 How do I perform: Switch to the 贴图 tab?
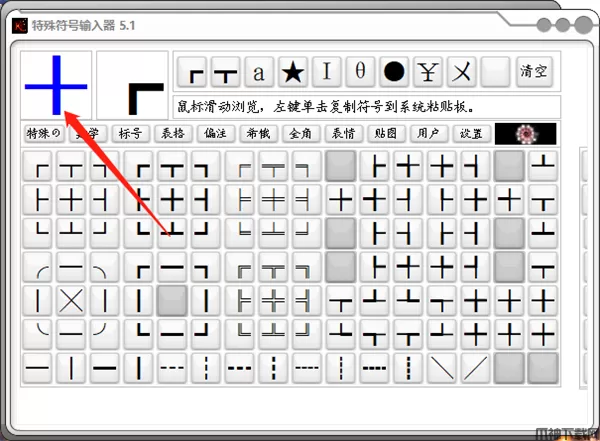pyautogui.click(x=386, y=134)
